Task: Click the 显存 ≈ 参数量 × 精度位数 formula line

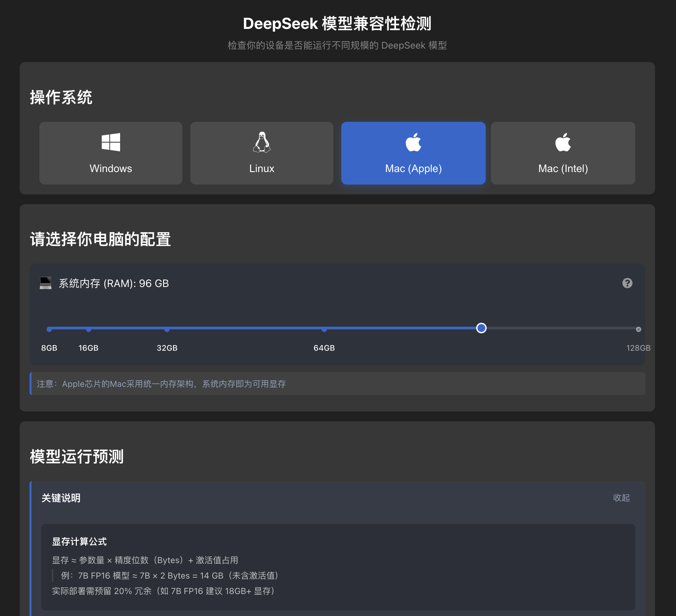Action: (x=145, y=560)
